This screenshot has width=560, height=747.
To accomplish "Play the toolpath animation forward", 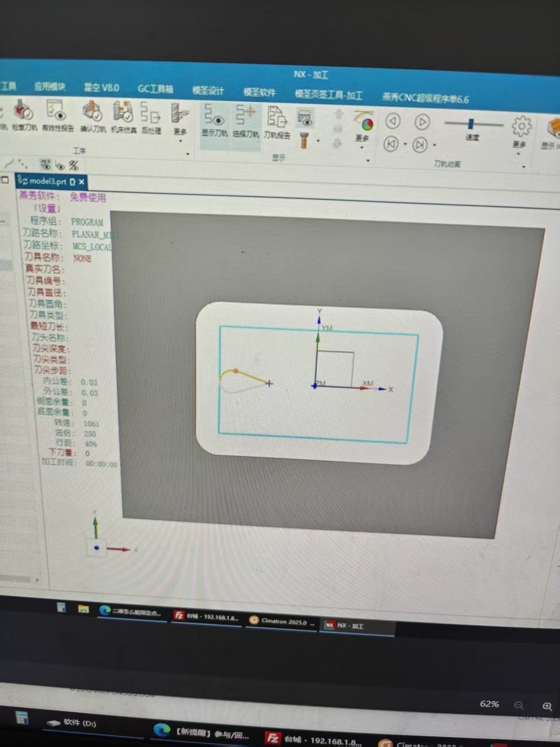I will coord(422,122).
